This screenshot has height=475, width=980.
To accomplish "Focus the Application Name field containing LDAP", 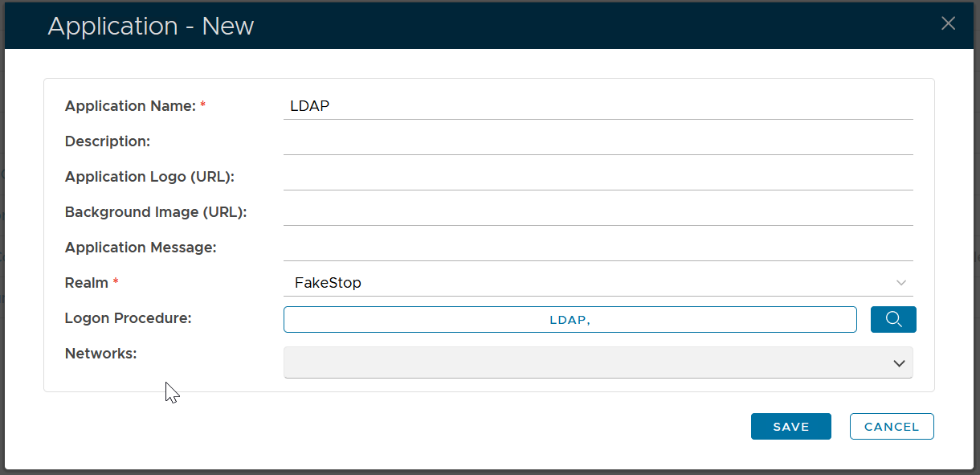I will click(598, 106).
